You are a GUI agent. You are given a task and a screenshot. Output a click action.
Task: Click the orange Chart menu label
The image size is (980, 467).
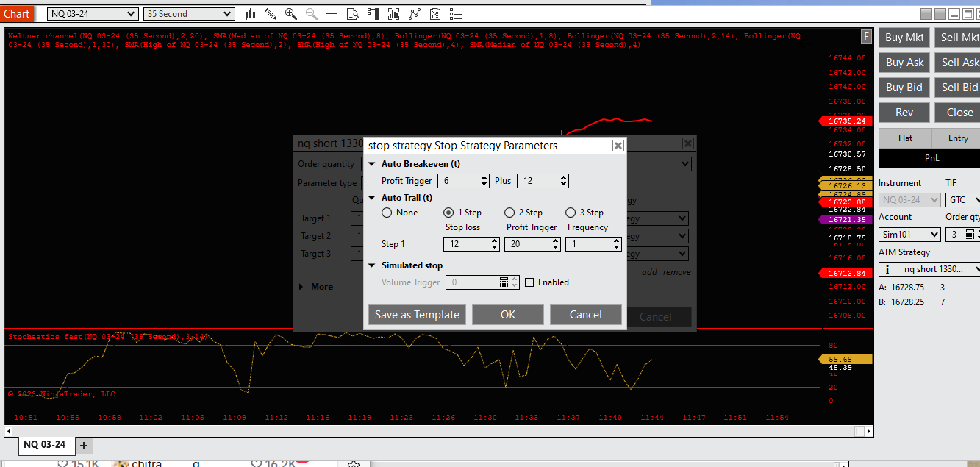tap(17, 13)
